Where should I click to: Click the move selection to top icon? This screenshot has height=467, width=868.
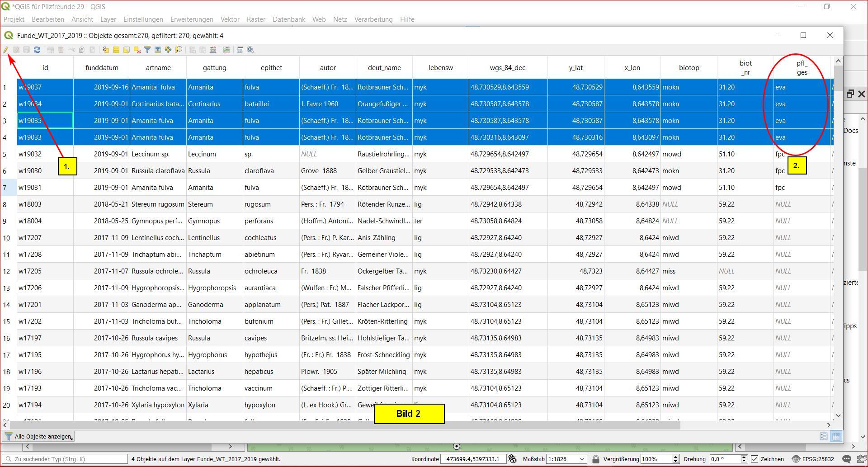pos(158,50)
